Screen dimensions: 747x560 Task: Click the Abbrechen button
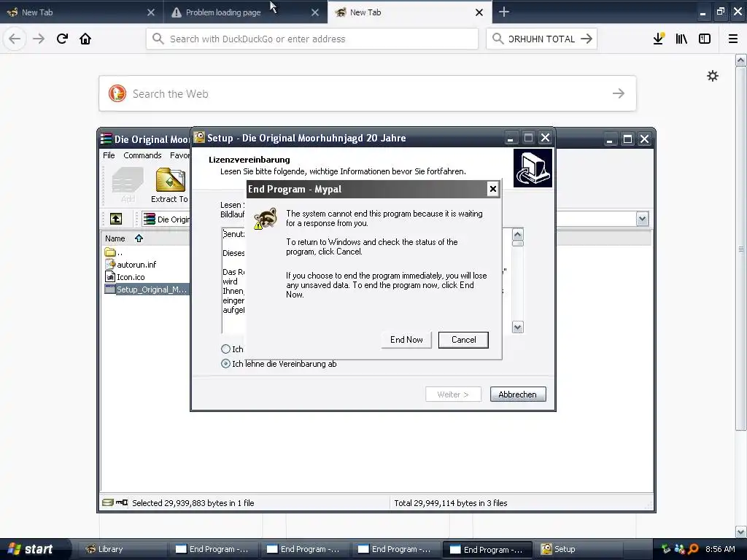(x=518, y=394)
